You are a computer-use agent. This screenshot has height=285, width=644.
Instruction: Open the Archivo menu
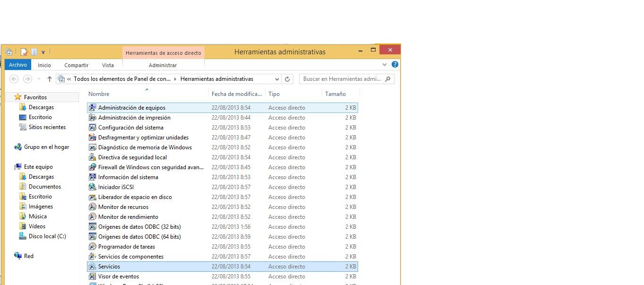(x=18, y=65)
